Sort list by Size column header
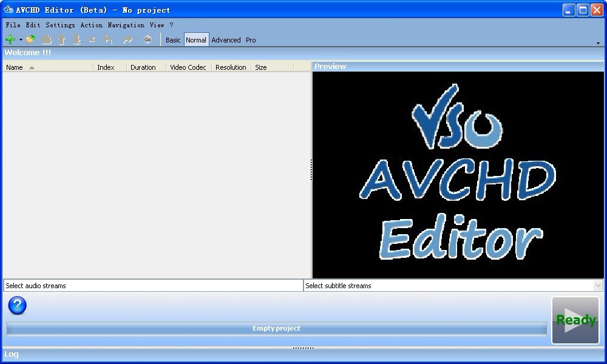This screenshot has width=607, height=364. [273, 67]
